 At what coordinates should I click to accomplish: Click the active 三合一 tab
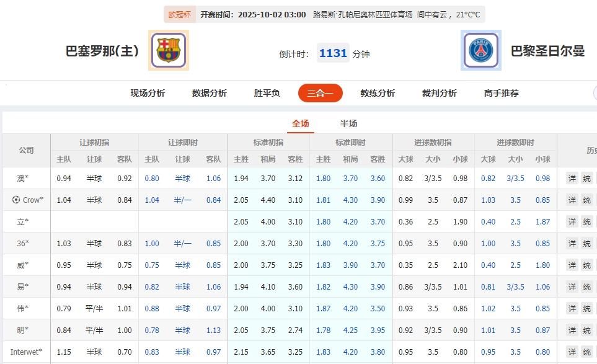point(320,92)
